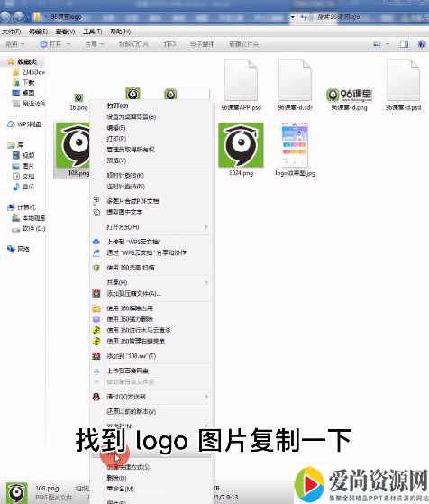Image resolution: width=429 pixels, height=504 pixels.
Task: Expand the address bar history dropdown
Action: [292, 17]
